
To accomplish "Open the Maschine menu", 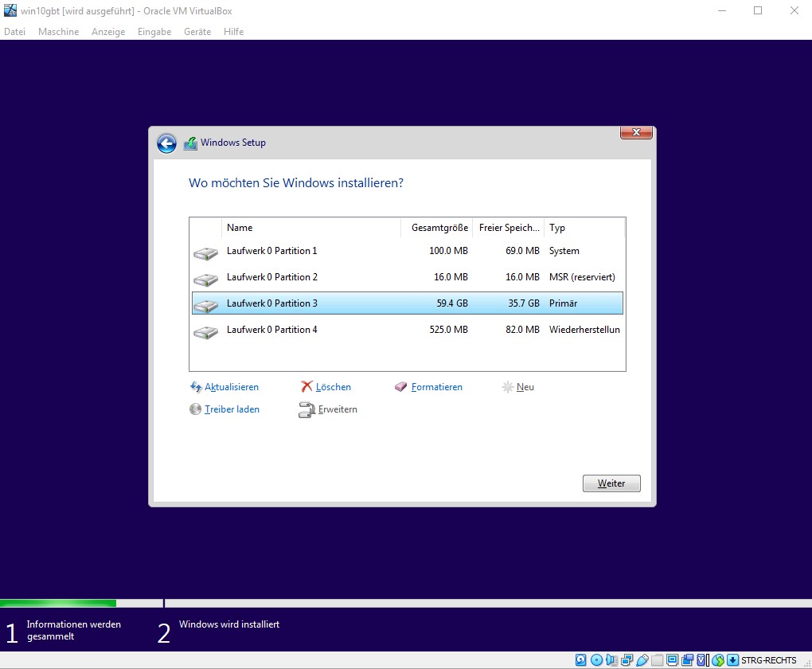I will (59, 32).
